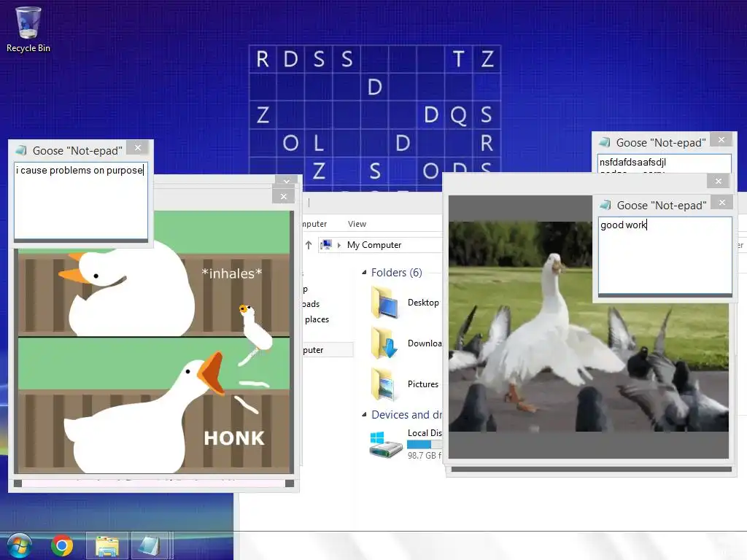The width and height of the screenshot is (747, 560).
Task: Close the 'i cause problems on purpose' notepad
Action: tap(138, 148)
